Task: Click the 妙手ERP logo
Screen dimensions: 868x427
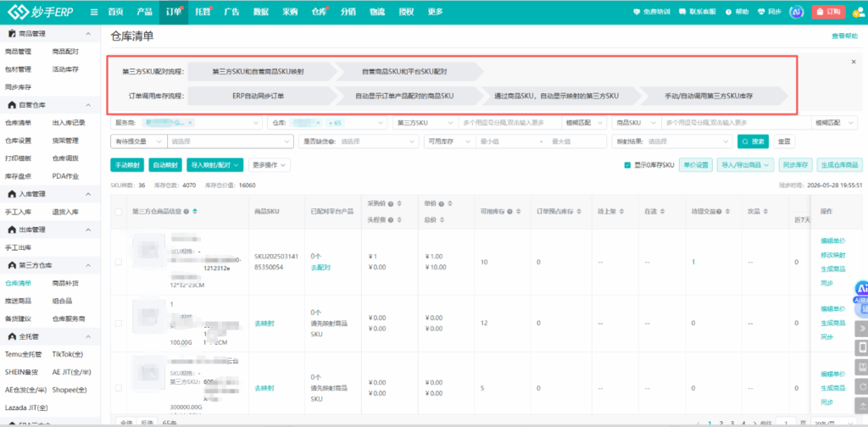Action: click(42, 12)
